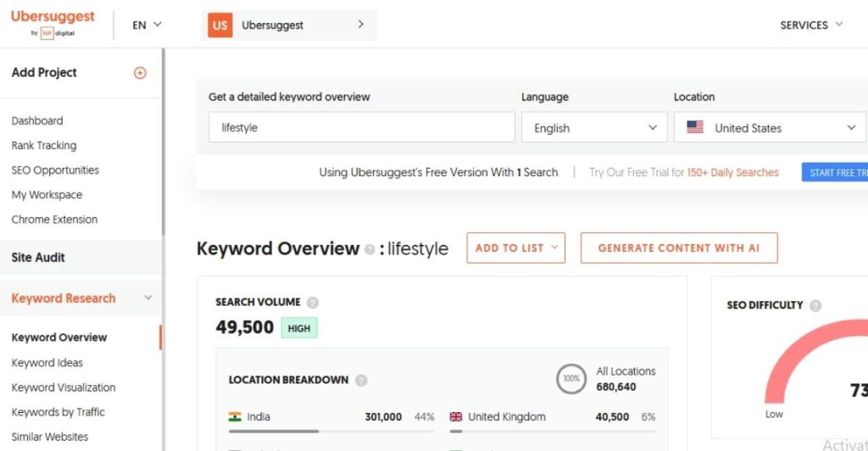Click the info icon next to SEO Difficulty
This screenshot has width=868, height=451.
pyautogui.click(x=815, y=305)
